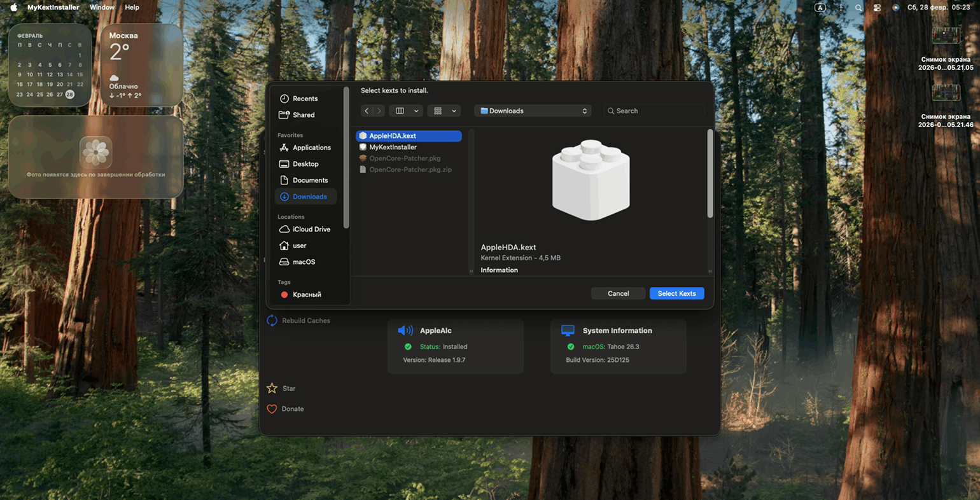
Task: Click the Version: Release 1.9.7 text
Action: pyautogui.click(x=434, y=360)
